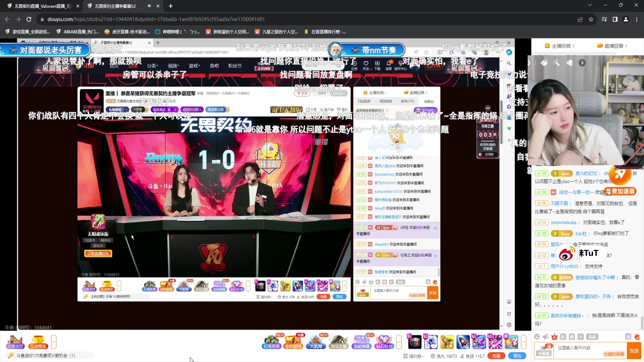644x362 pixels.
Task: Open the 虎牙直播-技术驱动 bookmark
Action: (x=127, y=32)
